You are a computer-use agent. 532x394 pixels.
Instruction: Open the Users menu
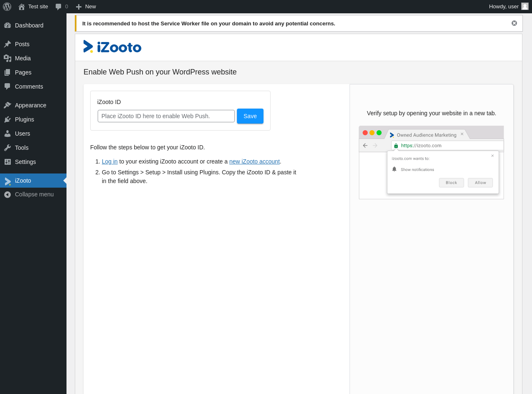click(22, 134)
